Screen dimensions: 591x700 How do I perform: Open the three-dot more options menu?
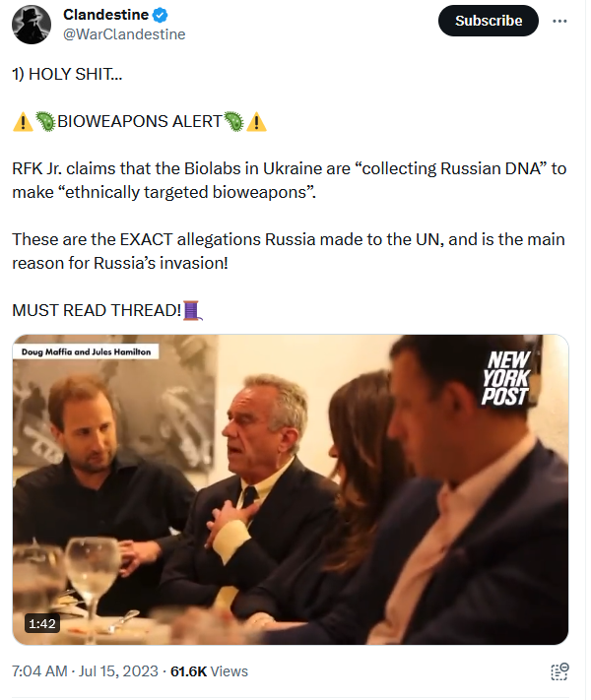tap(559, 21)
